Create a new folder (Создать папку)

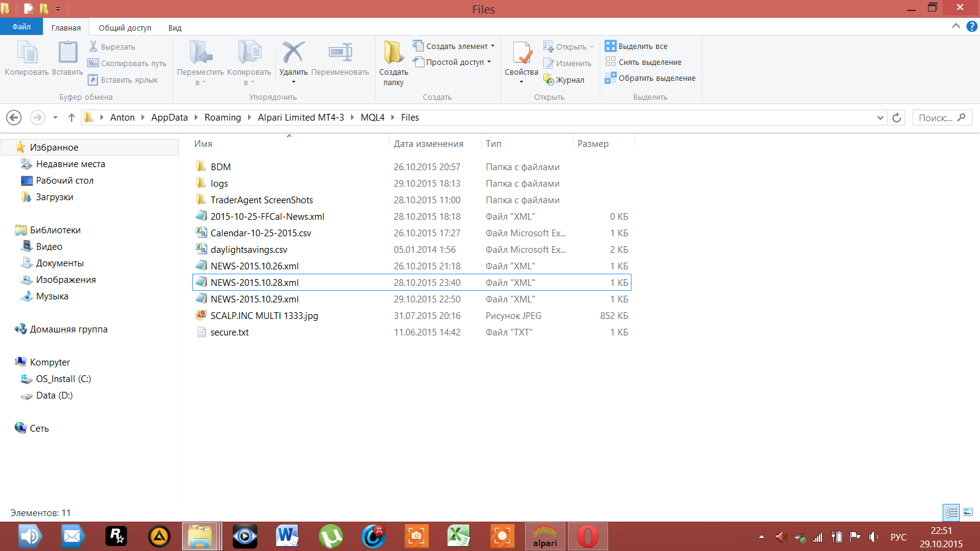(393, 63)
